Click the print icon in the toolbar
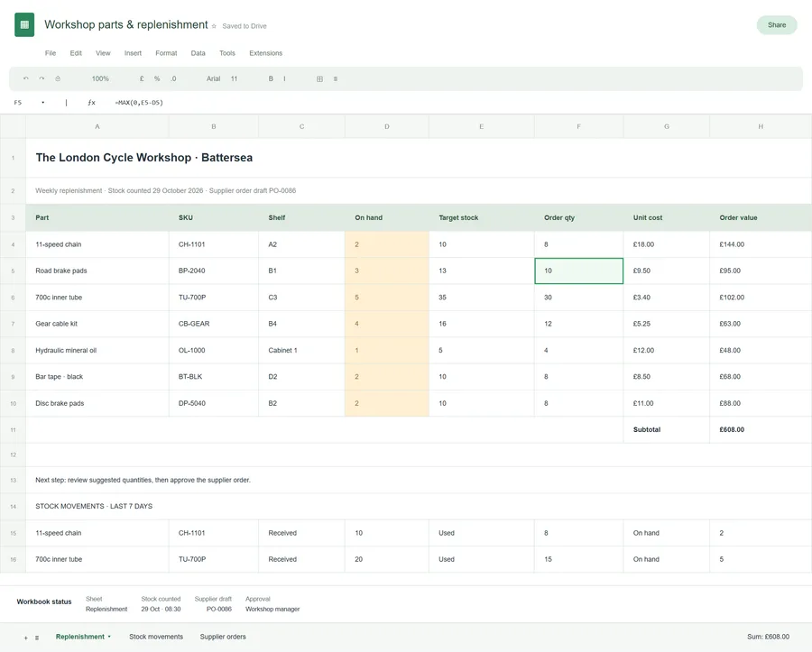812x652 pixels. click(x=58, y=78)
